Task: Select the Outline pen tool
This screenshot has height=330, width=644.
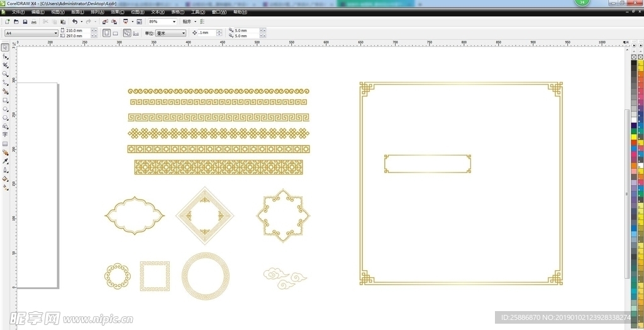Action: pos(5,169)
